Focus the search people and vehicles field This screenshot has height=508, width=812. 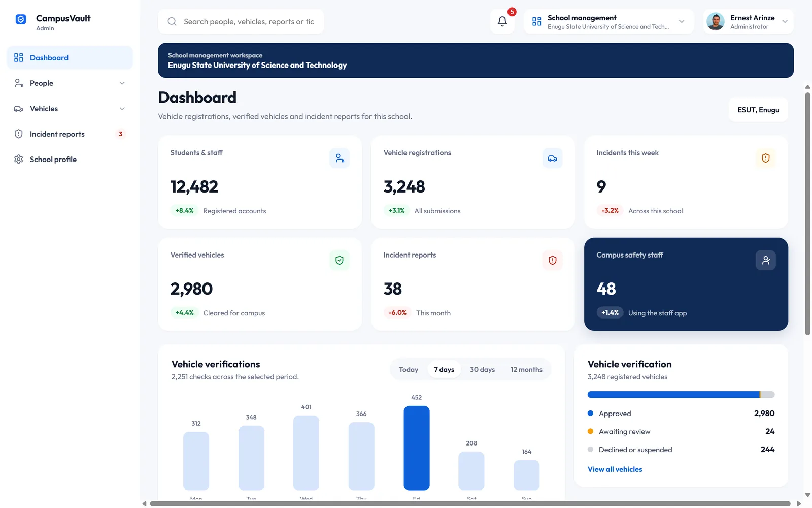point(241,21)
